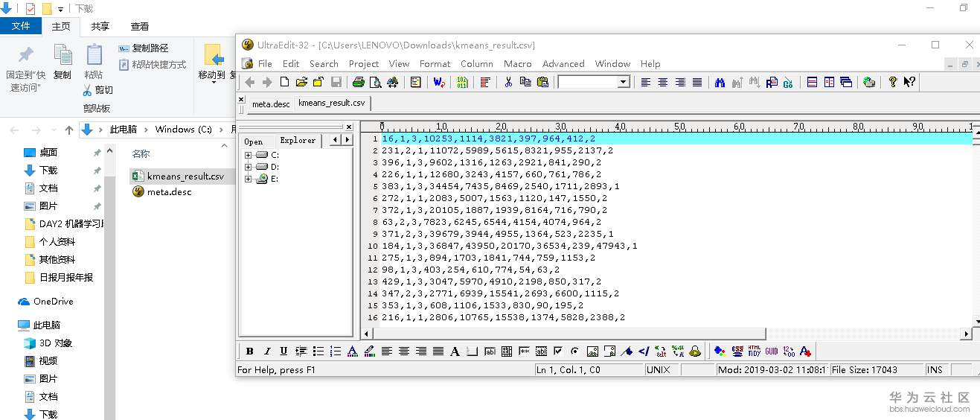Click the panel tab scroll right arrow
This screenshot has width=980, height=420.
pyautogui.click(x=347, y=140)
